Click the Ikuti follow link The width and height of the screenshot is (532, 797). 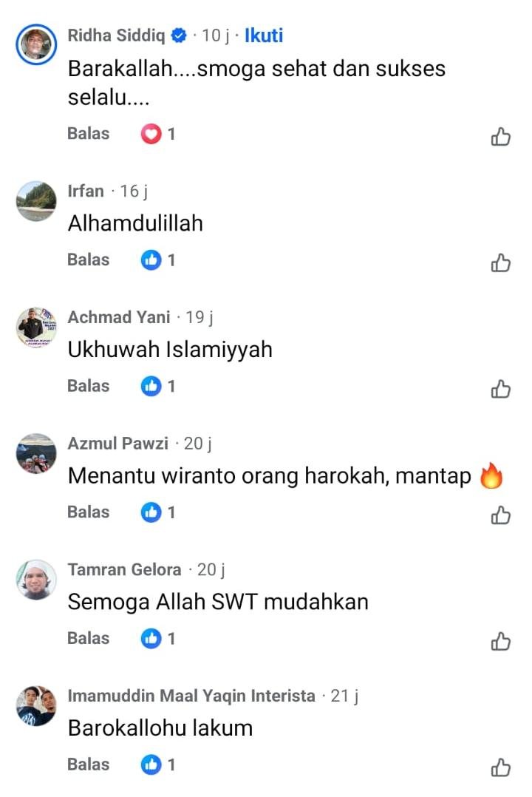[x=264, y=35]
